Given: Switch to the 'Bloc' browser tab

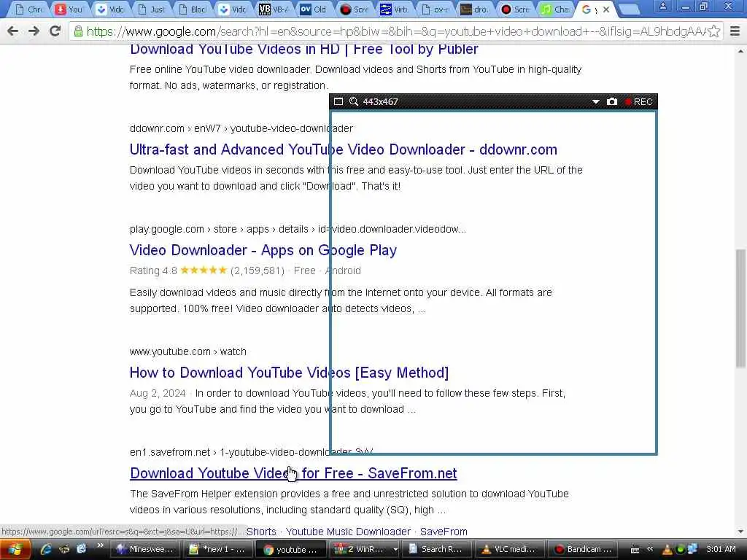Looking at the screenshot, I should click(x=193, y=9).
